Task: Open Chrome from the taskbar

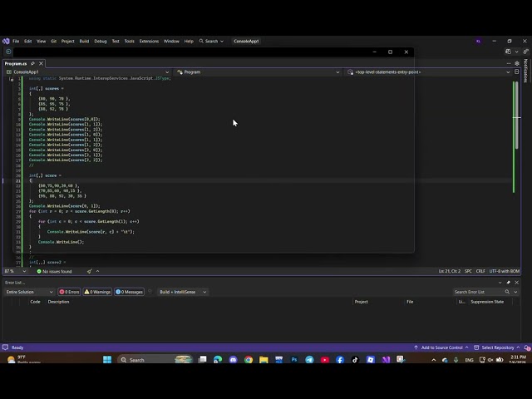Action: 249,360
